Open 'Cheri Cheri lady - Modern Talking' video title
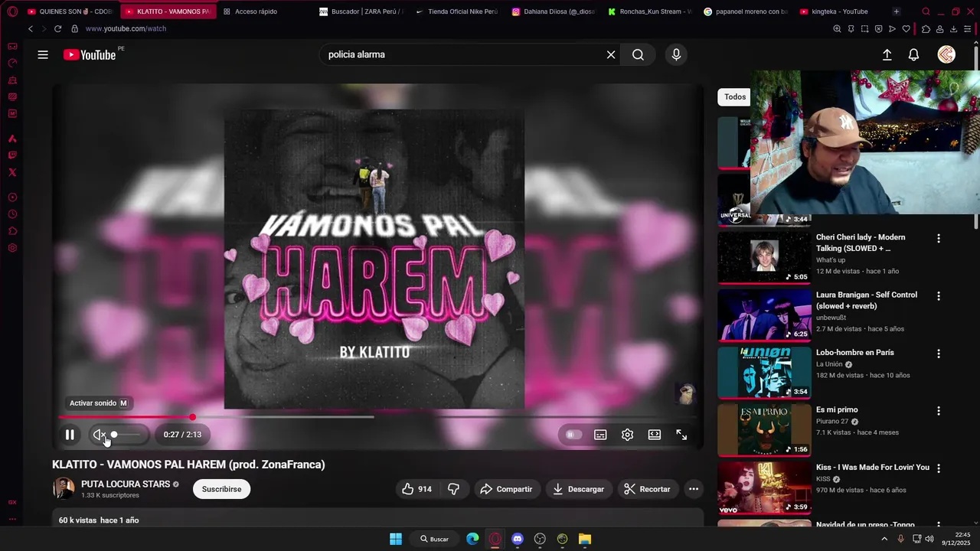Viewport: 980px width, 551px height. pos(861,243)
